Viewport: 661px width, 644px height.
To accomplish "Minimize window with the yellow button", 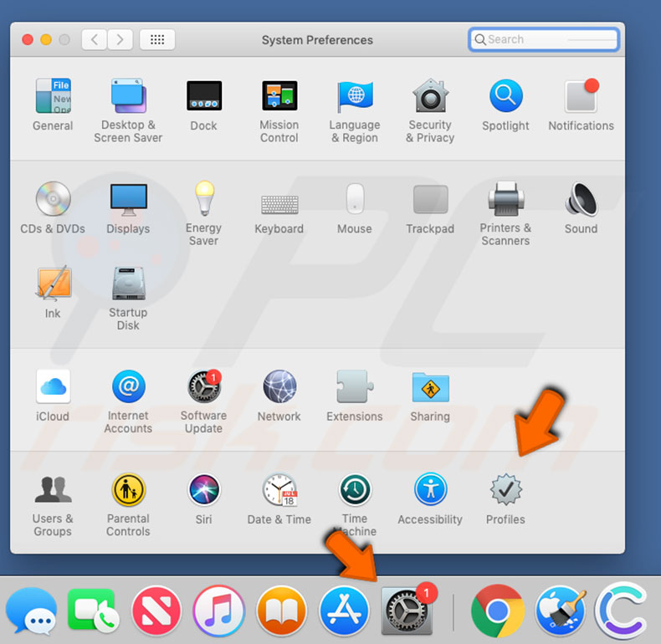I will (46, 40).
